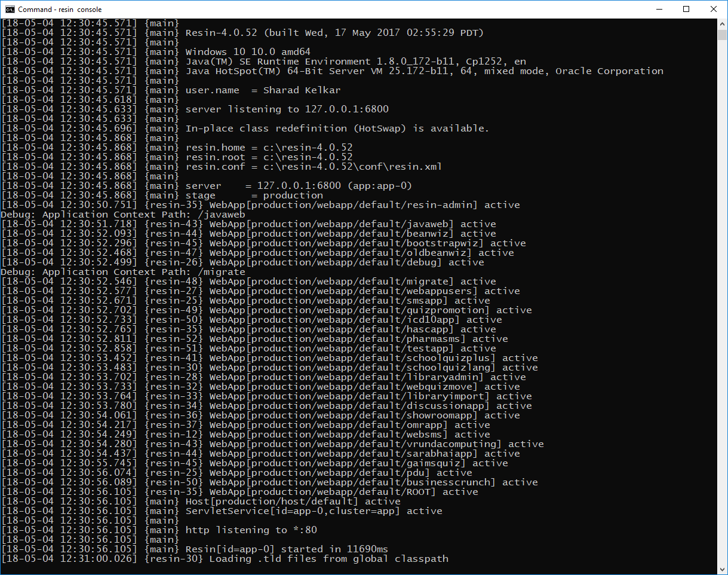Click 'Debug: Application Context Path: /javaweb' line
Viewport: 728px width, 575px height.
tap(123, 215)
